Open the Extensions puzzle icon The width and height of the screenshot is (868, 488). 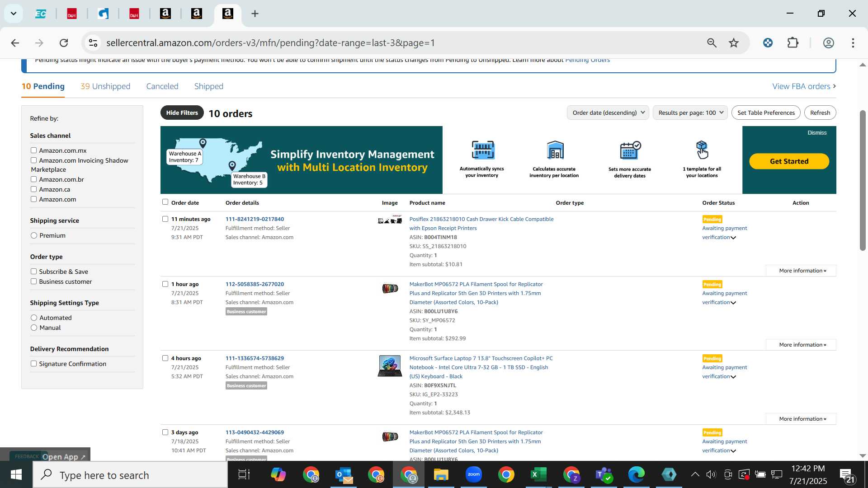tap(793, 43)
